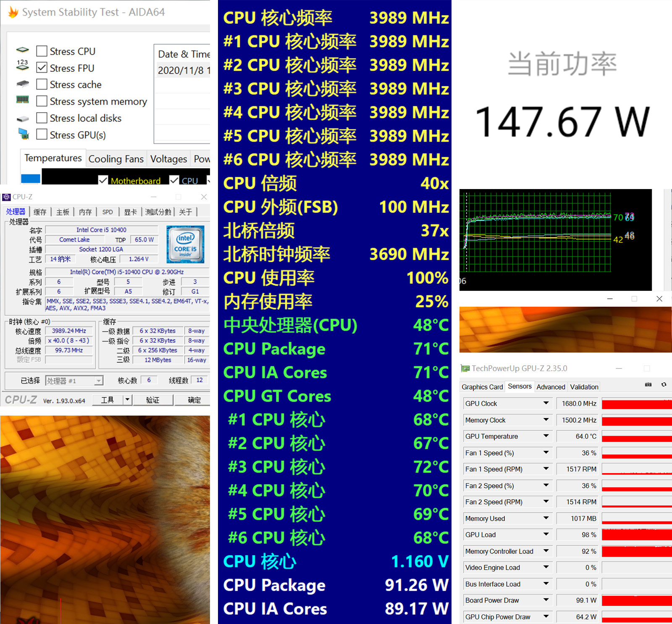Uncheck the Stress FPU checkbox
Viewport: 672px width, 624px height.
[x=42, y=68]
